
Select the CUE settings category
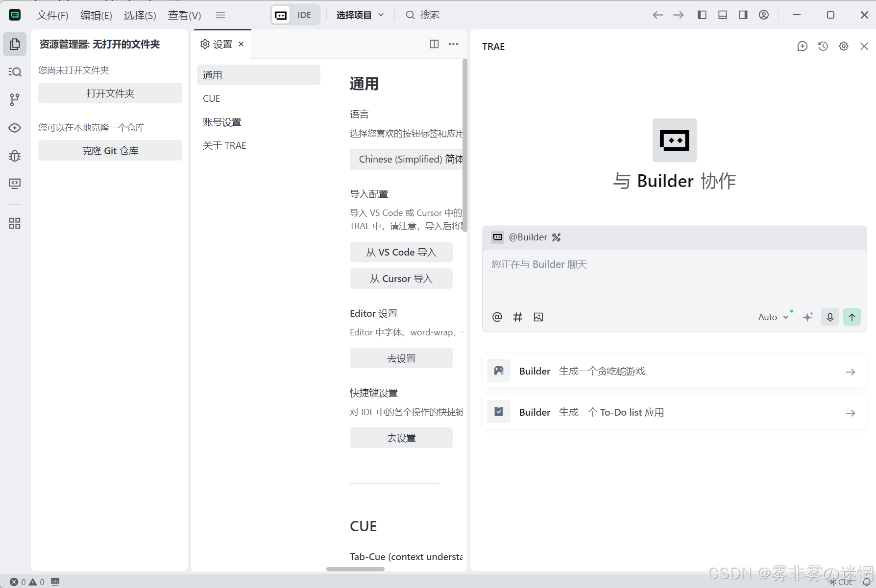point(259,98)
